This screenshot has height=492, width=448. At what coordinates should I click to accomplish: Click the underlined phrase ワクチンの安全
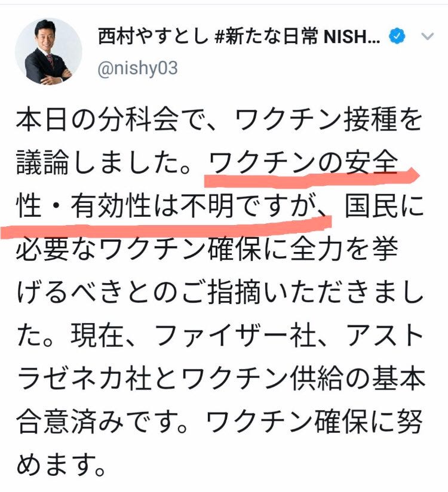303,162
